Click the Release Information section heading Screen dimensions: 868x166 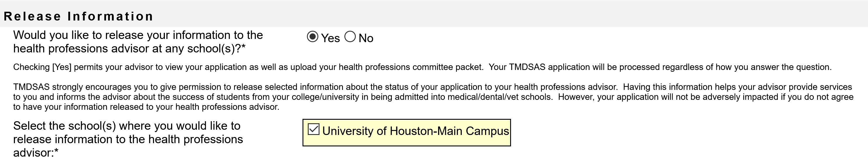(x=78, y=16)
